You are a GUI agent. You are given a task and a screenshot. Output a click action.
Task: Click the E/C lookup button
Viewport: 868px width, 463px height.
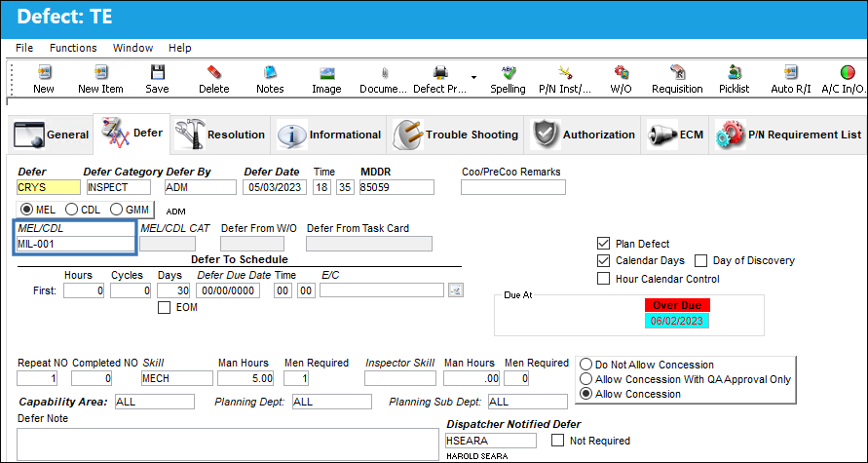click(x=456, y=290)
